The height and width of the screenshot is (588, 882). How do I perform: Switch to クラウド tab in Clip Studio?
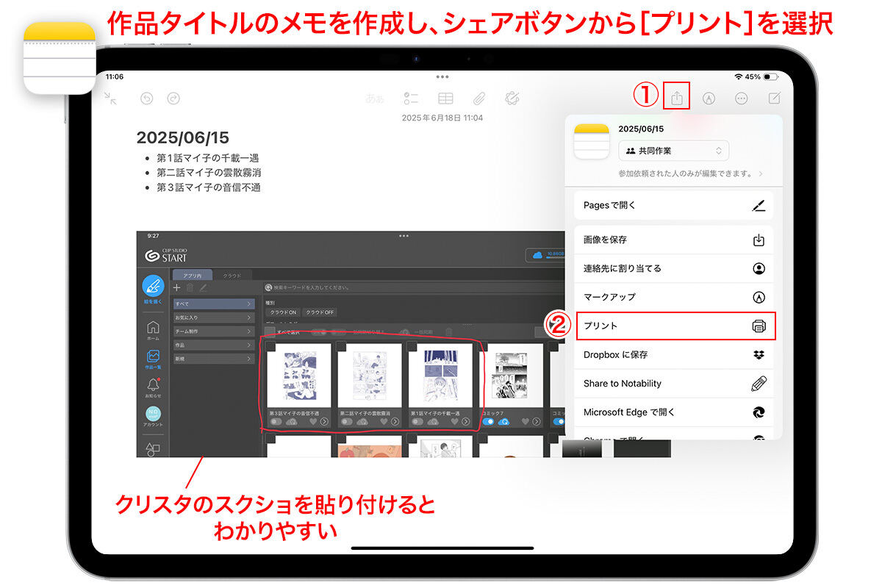232,276
